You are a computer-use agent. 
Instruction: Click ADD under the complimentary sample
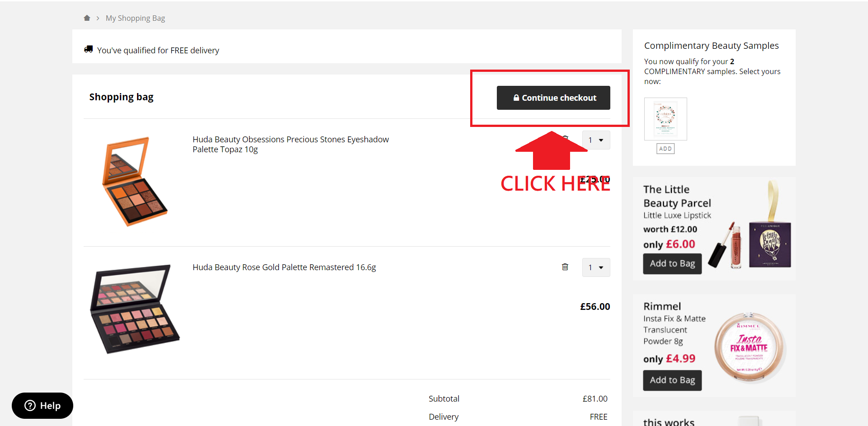tap(665, 149)
